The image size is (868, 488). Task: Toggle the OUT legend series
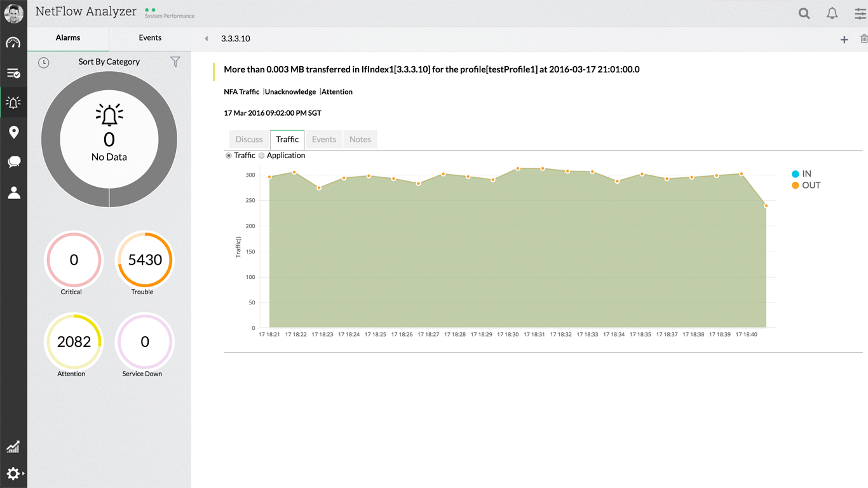(806, 186)
